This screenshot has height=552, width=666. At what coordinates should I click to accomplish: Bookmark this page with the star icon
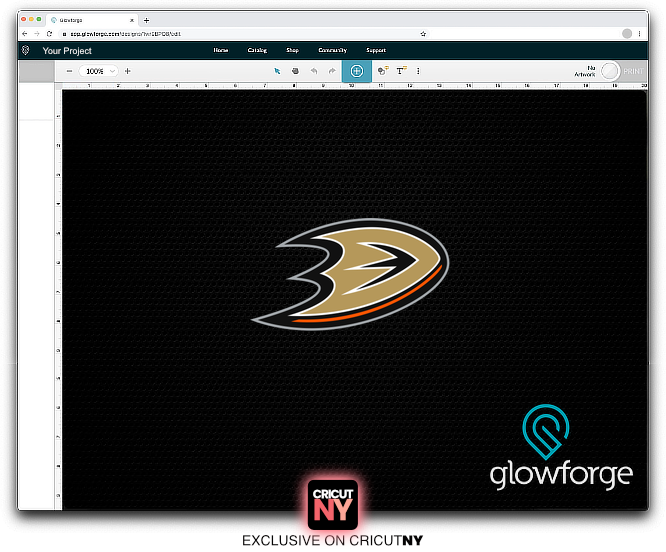(x=423, y=34)
